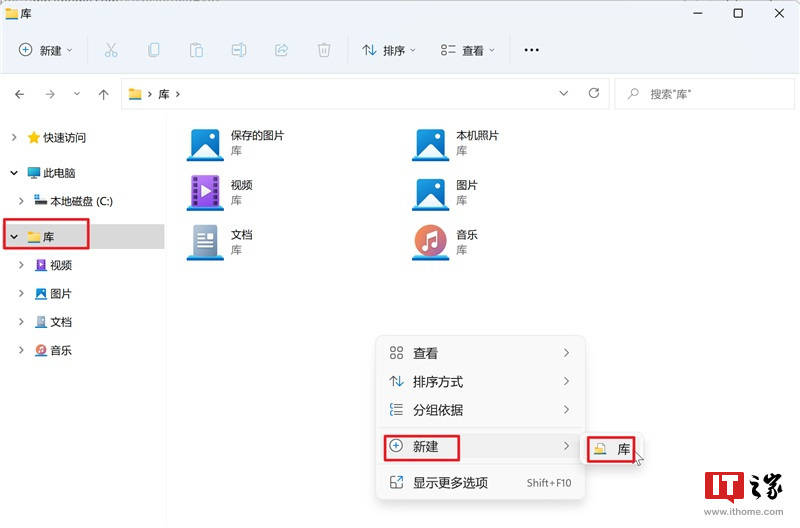
Task: Open the 新建 dropdown in toolbar
Action: coord(46,50)
